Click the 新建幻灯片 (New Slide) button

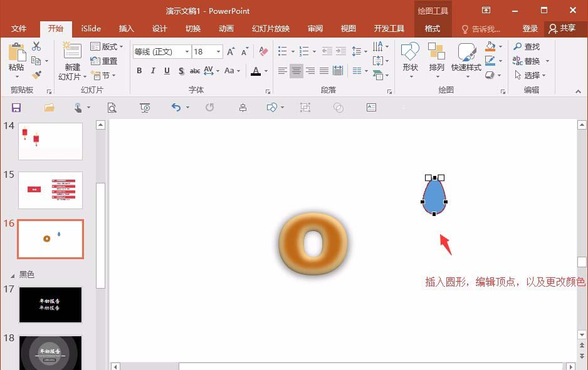click(x=71, y=61)
